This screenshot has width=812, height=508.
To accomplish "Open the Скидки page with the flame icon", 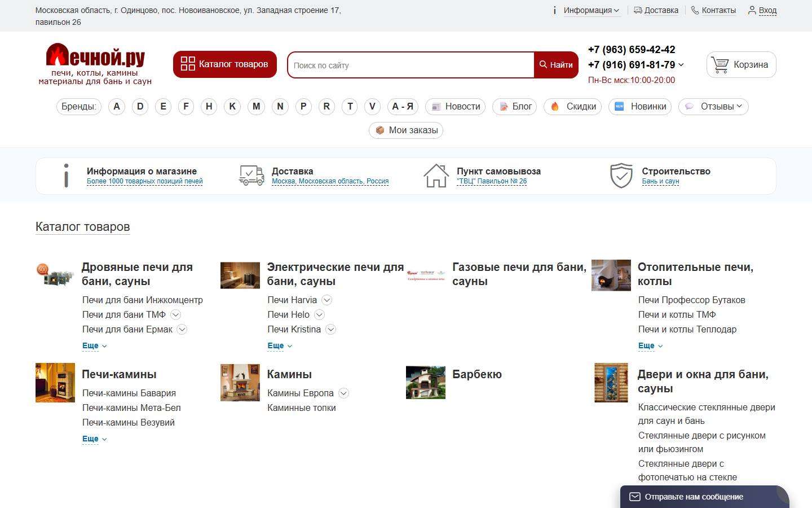I will 573,107.
